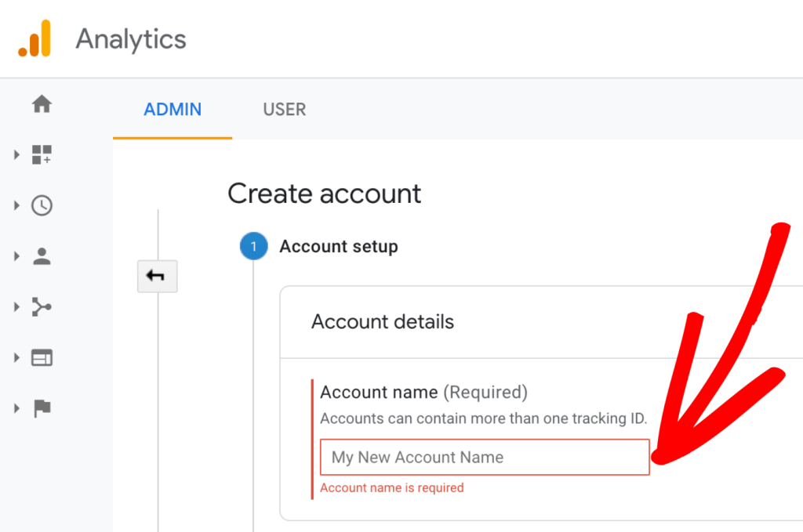
Task: Expand the Behavior sidebar section
Action: coord(17,357)
